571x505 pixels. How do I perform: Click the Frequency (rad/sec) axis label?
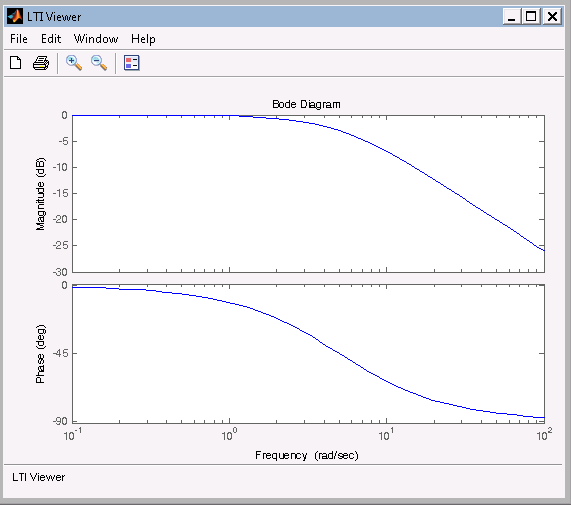tap(307, 455)
